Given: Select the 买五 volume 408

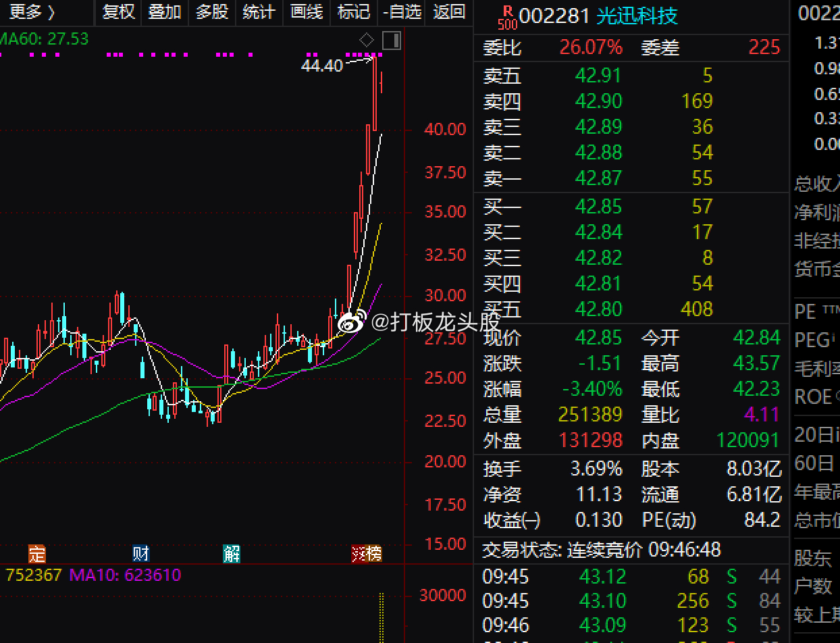Looking at the screenshot, I should click(697, 309).
